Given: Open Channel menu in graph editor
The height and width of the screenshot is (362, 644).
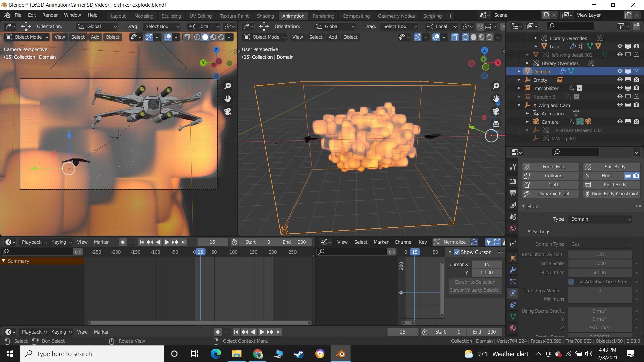Looking at the screenshot, I should pos(403,242).
